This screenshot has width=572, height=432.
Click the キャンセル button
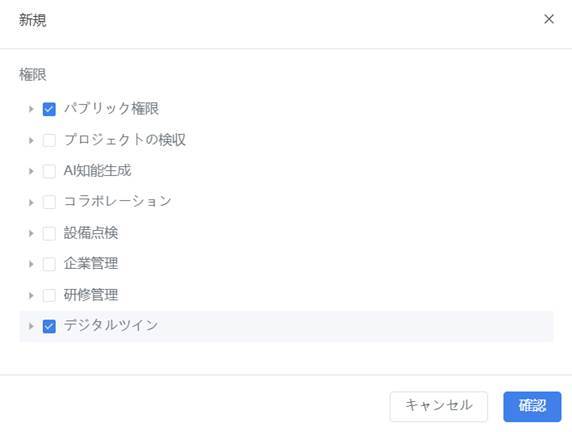click(x=438, y=406)
